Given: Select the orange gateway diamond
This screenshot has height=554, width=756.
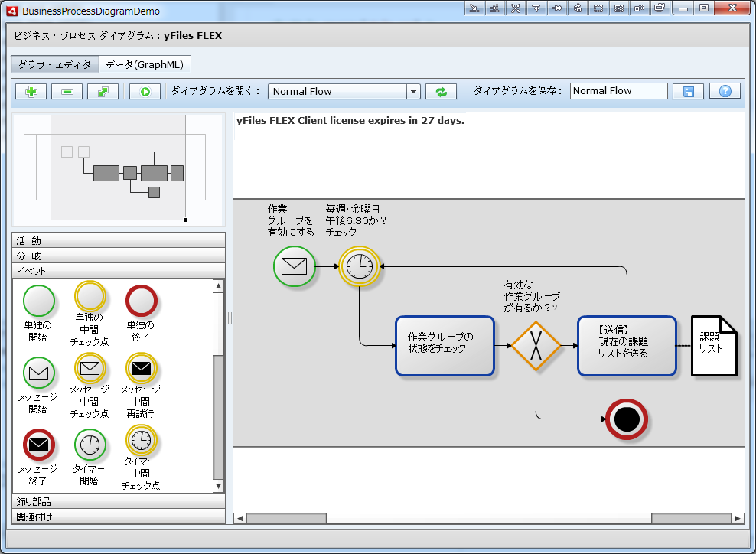Looking at the screenshot, I should pos(536,346).
